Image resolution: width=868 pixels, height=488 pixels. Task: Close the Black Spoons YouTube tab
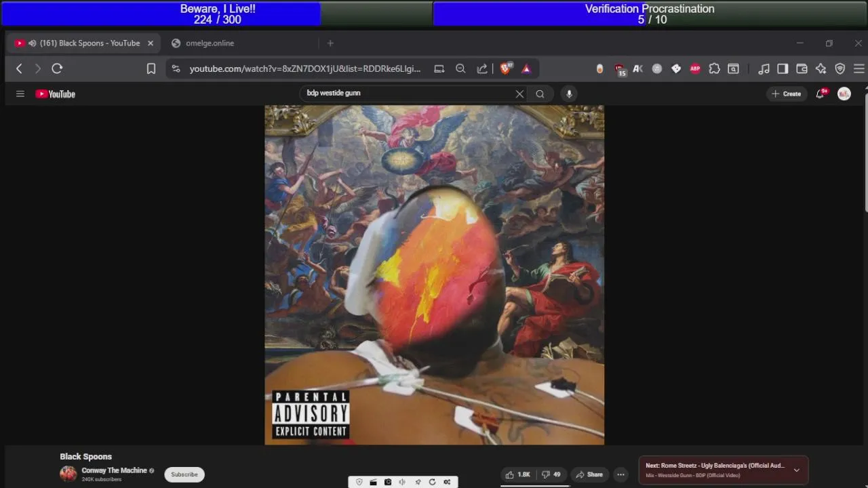point(151,43)
